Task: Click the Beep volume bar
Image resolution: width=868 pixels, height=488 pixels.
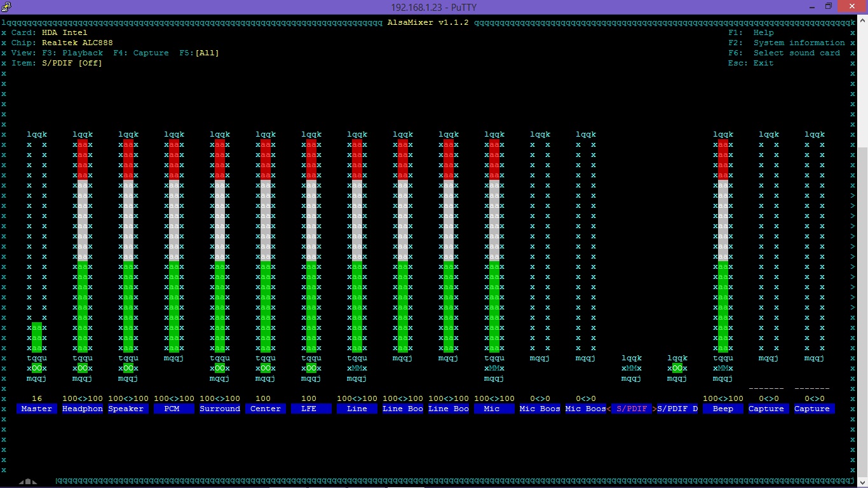Action: (723, 246)
